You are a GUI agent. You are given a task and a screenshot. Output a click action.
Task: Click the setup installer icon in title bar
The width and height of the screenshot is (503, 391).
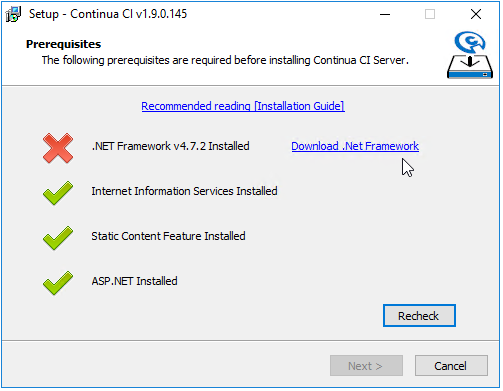pos(13,14)
